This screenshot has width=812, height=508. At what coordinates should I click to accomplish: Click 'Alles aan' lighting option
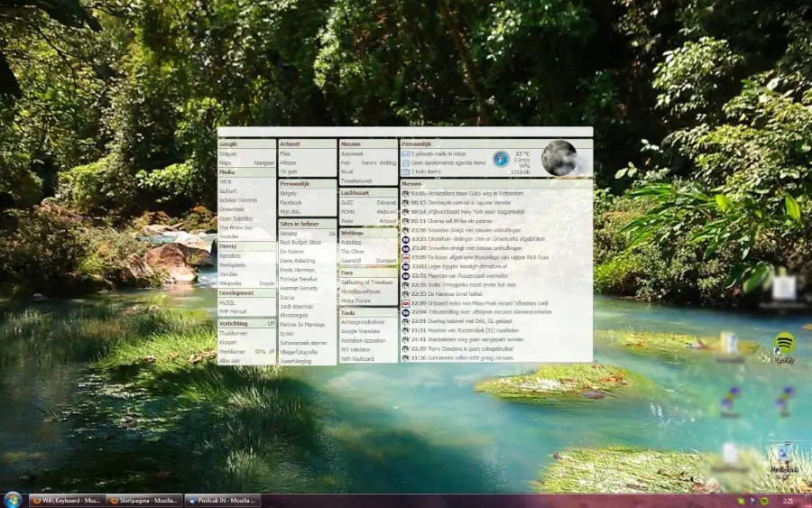point(229,360)
